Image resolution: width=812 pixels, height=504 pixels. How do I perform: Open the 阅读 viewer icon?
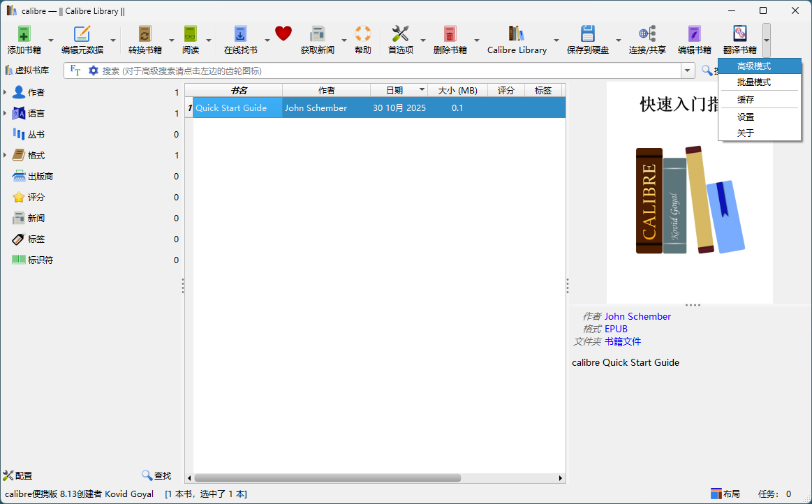[x=191, y=34]
